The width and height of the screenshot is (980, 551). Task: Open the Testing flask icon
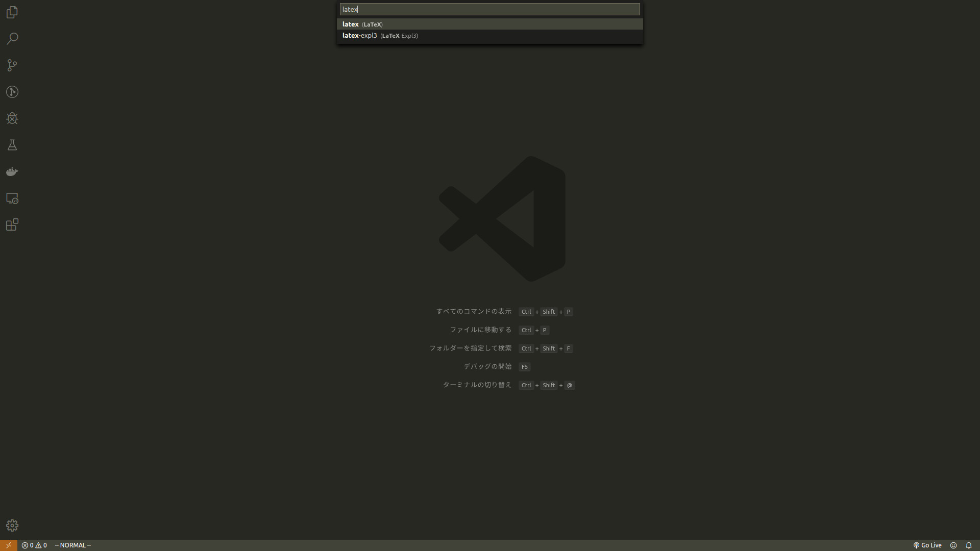point(12,145)
